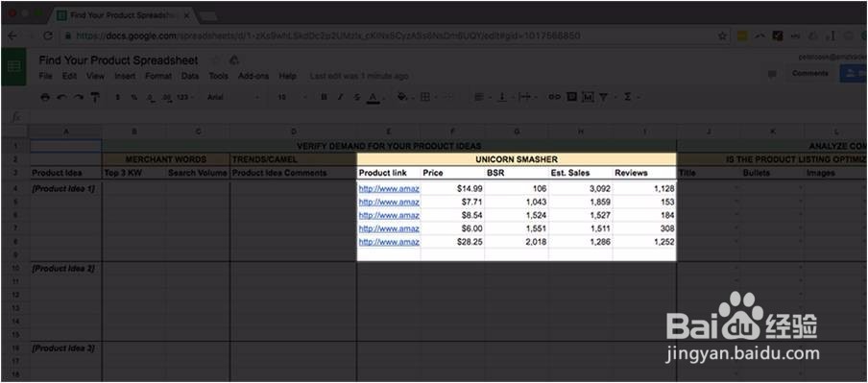
Task: Open the Help menu
Action: [x=287, y=77]
